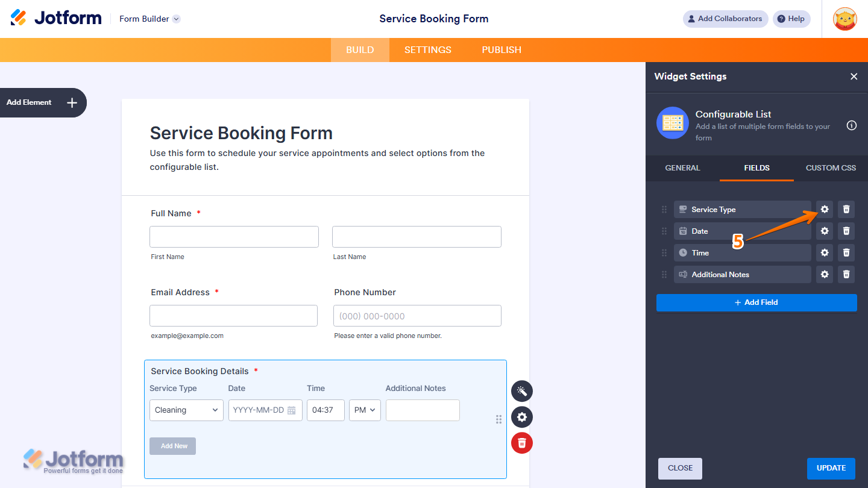Click the magic wand wizard icon beside widget
Image resolution: width=868 pixels, height=488 pixels.
tap(521, 390)
